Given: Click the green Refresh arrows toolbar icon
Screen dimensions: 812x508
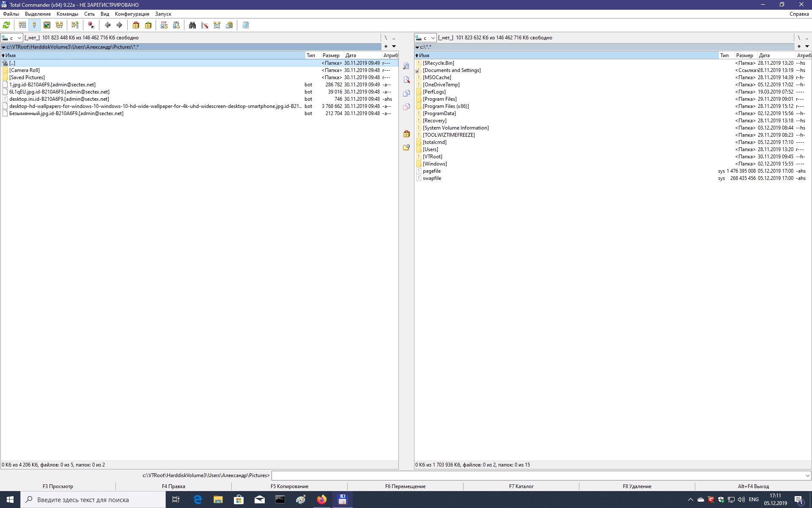Looking at the screenshot, I should [x=6, y=25].
